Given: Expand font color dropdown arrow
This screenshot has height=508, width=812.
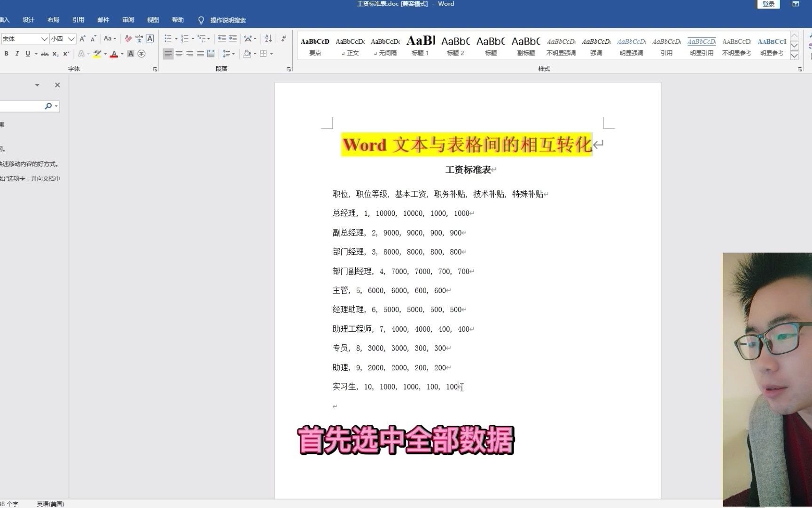Looking at the screenshot, I should pos(122,54).
